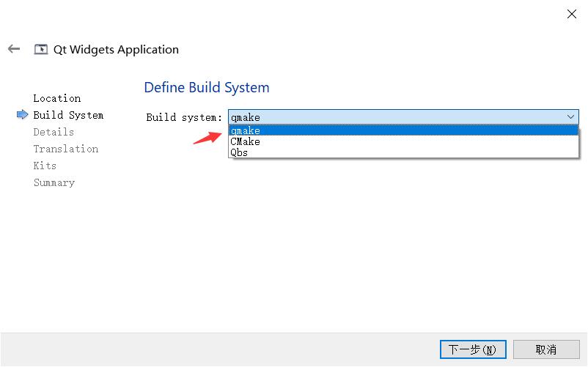This screenshot has height=367, width=588.
Task: Click the Build system combo box field
Action: [x=396, y=117]
